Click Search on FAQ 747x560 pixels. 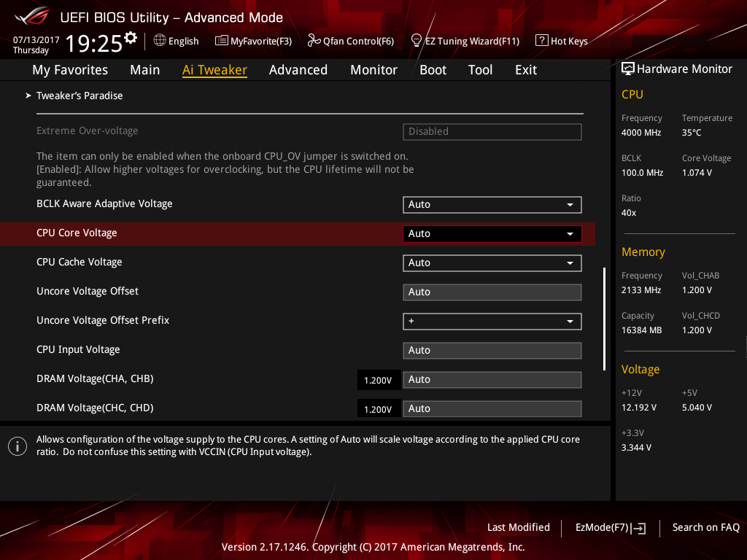[x=705, y=528]
